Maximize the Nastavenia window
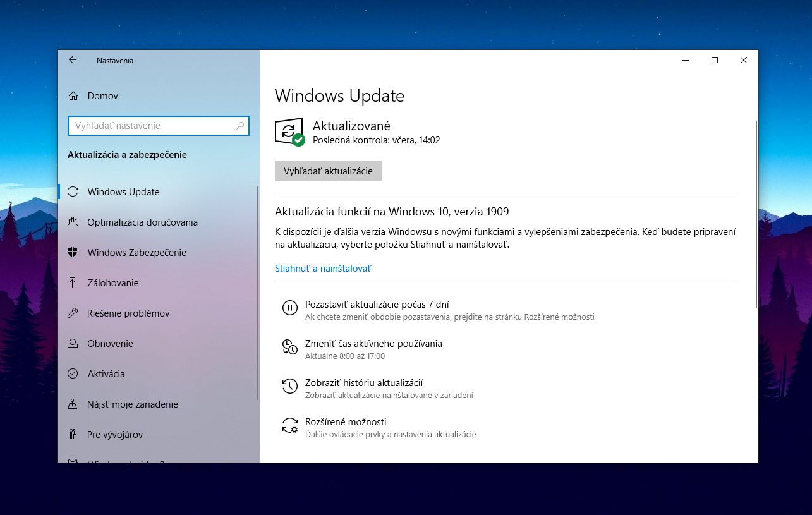Viewport: 812px width, 515px height. coord(715,60)
